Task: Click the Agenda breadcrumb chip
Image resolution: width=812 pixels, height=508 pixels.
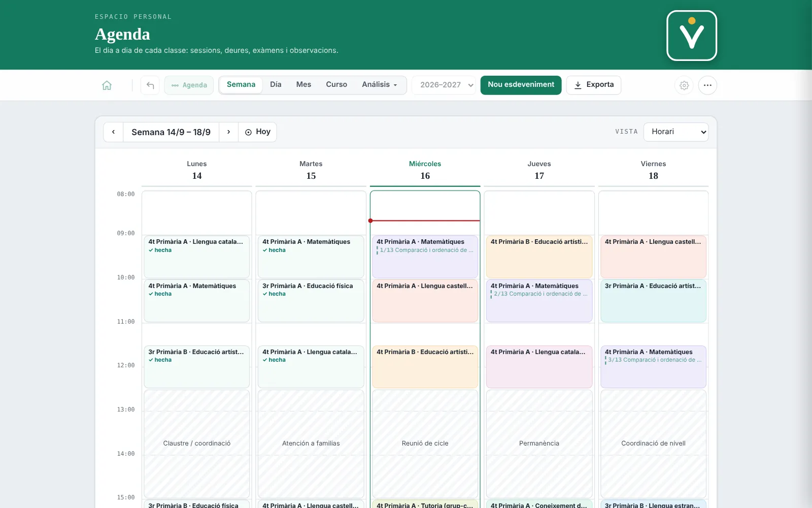Action: coord(189,85)
